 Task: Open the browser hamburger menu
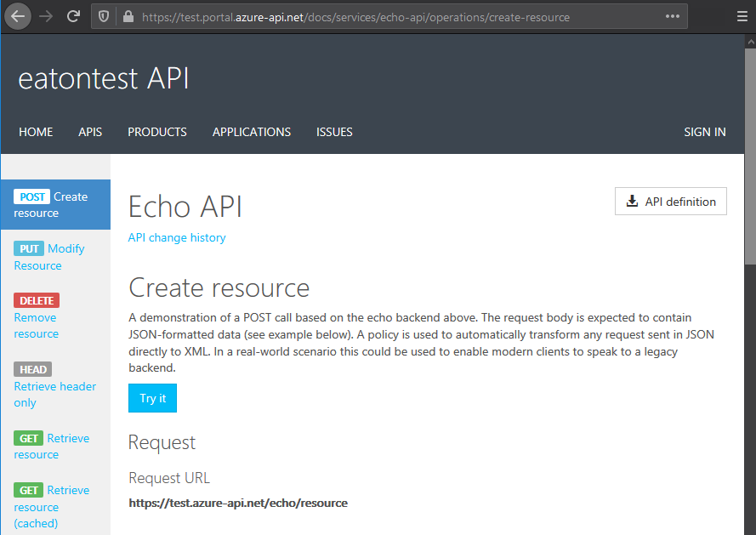pyautogui.click(x=742, y=16)
